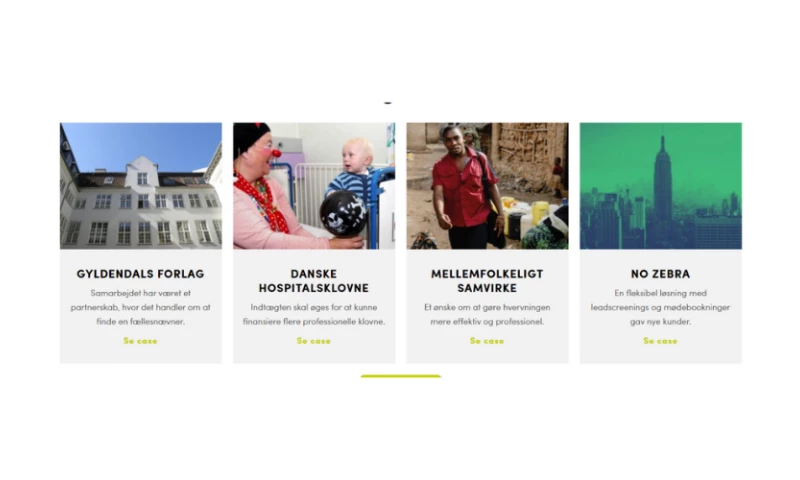Select the MELLEMFOLKELIGT SAMVIRKE heading
800x480 pixels.
[x=487, y=281]
